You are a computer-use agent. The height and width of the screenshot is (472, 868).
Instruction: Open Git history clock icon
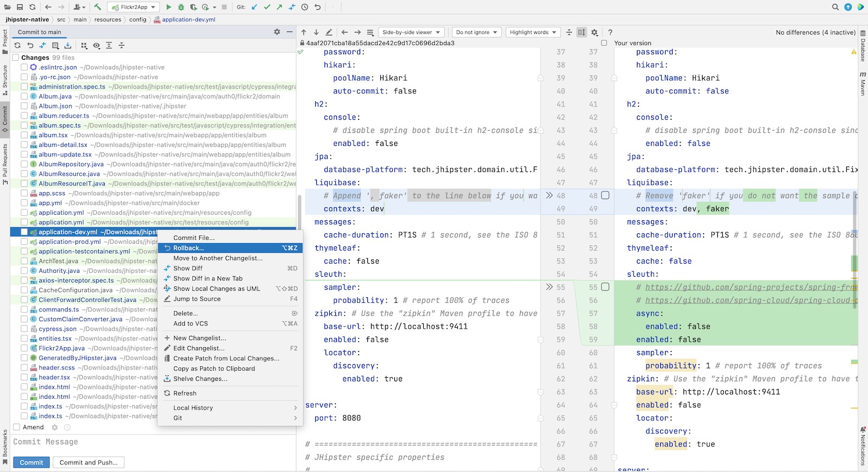coord(305,7)
